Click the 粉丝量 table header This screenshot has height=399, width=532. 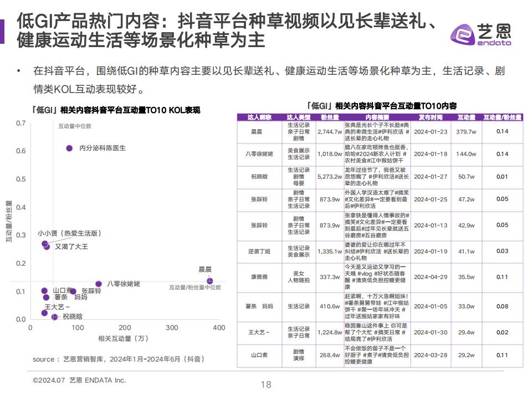pyautogui.click(x=330, y=117)
